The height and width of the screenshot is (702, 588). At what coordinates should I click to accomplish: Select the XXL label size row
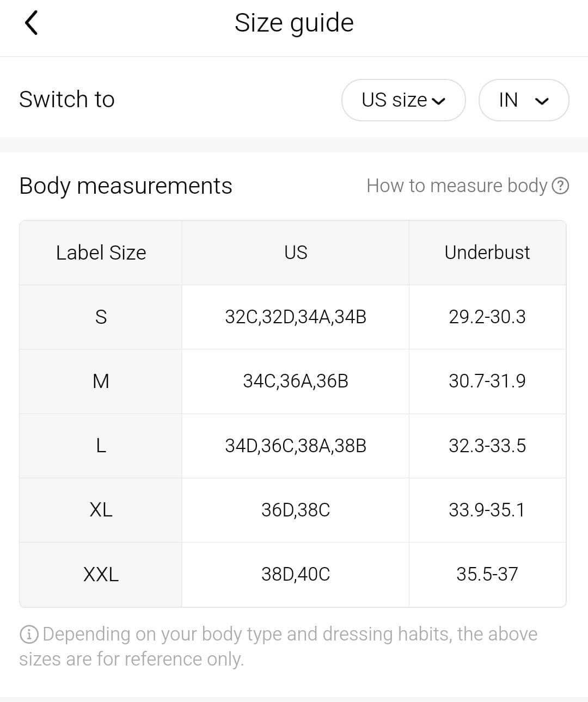[101, 574]
